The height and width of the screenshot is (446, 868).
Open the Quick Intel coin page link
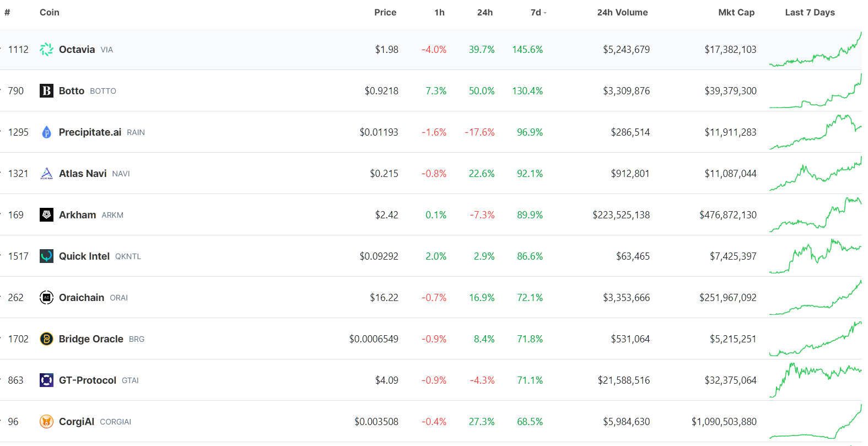[x=84, y=256]
